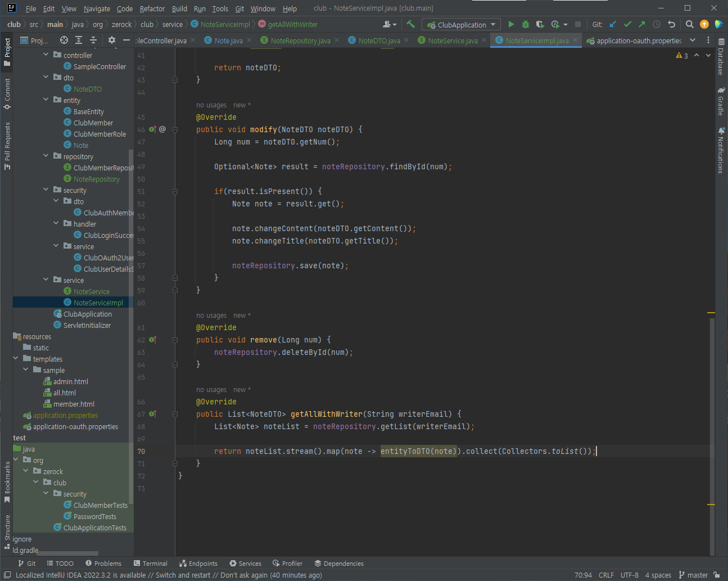Click the Expand All icon in Project panel
Viewport: 728px width, 581px height.
[79, 40]
